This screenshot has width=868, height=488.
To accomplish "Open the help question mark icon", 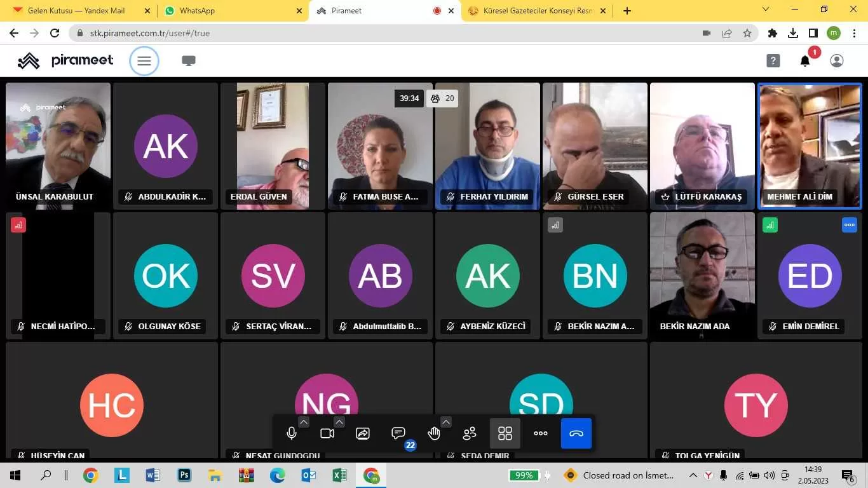I will pos(773,61).
